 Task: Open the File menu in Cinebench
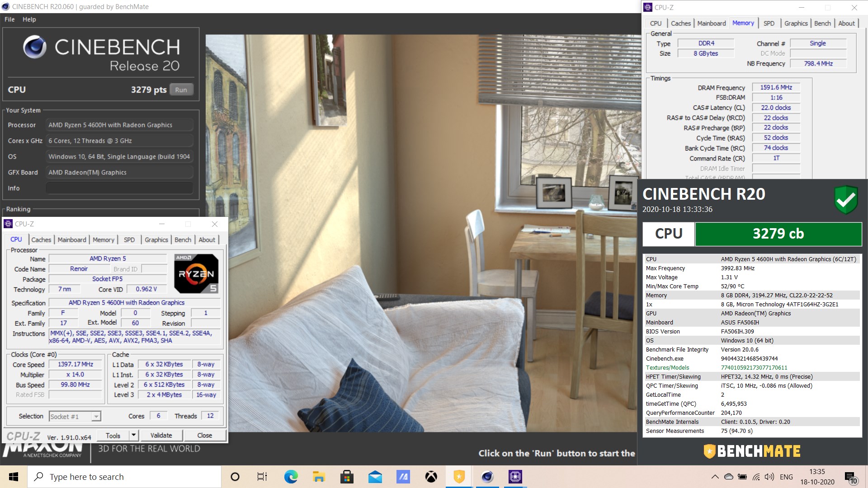(x=9, y=19)
